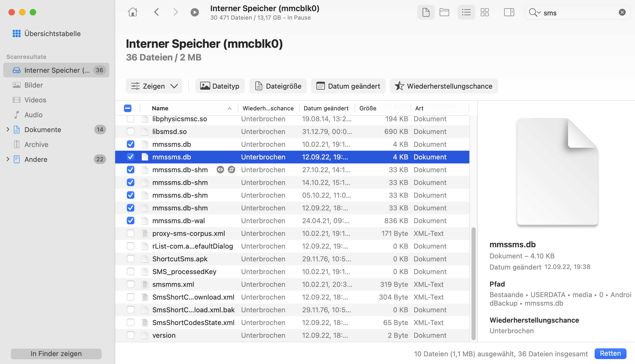The image size is (635, 364).
Task: Click file icon of mmssms.db-wal
Action: click(145, 221)
